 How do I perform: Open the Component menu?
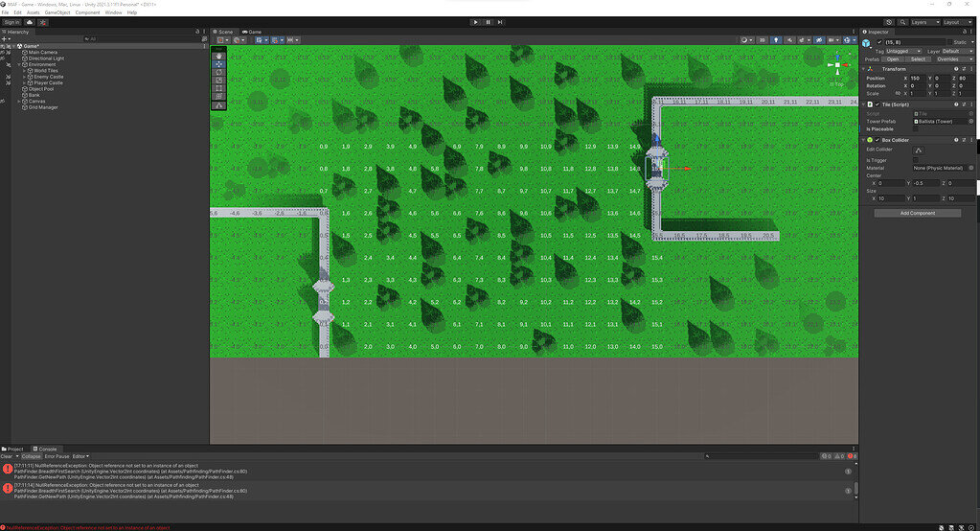pyautogui.click(x=87, y=12)
